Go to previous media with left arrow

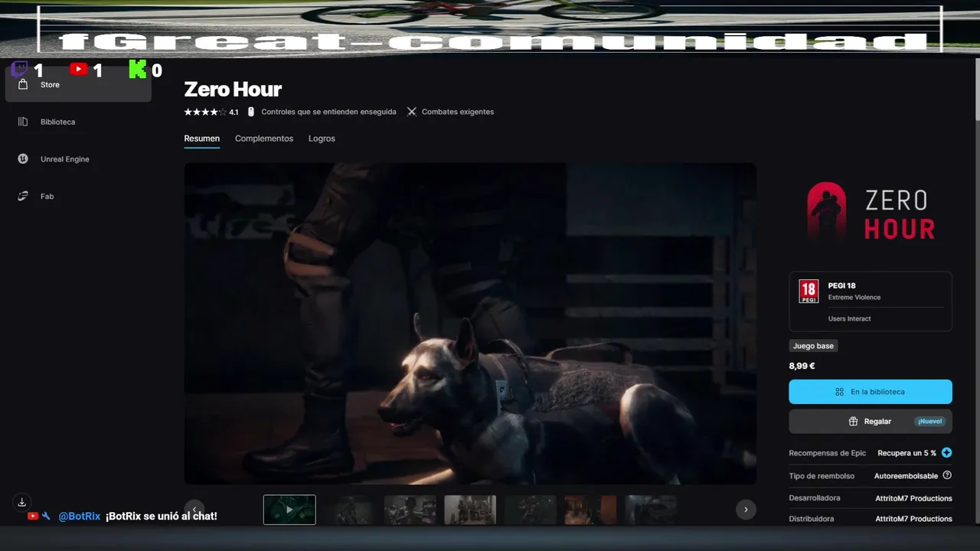point(194,509)
